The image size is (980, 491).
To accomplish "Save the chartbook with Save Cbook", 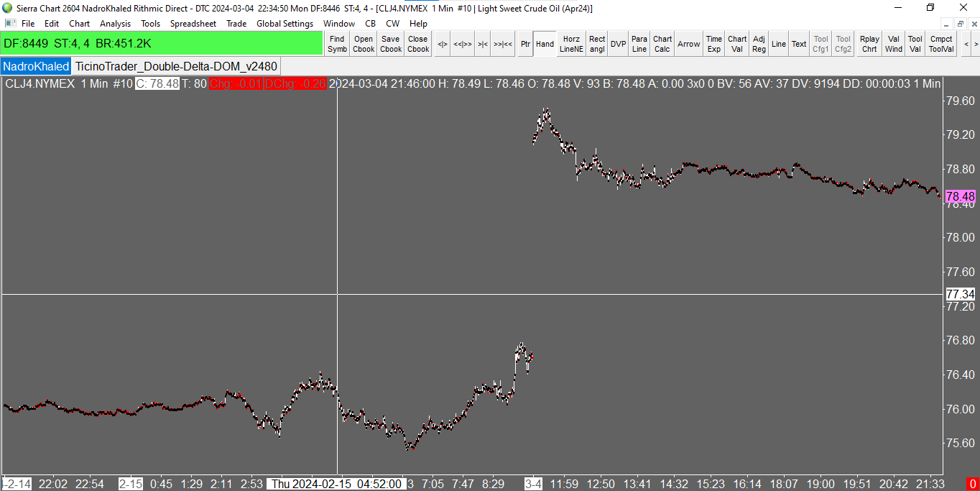I will tap(391, 44).
